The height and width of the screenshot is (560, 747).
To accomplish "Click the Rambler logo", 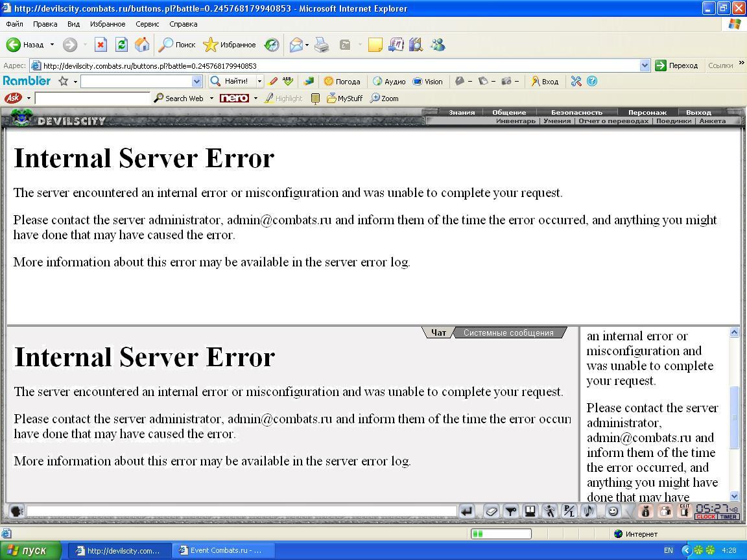I will click(x=27, y=81).
